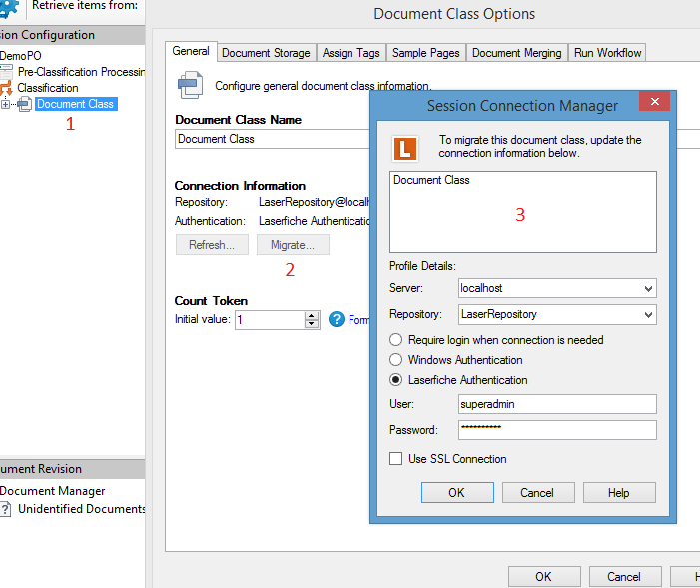Viewport: 700px width, 588px height.
Task: Click the Session Configuration panel header
Action: pyautogui.click(x=72, y=35)
